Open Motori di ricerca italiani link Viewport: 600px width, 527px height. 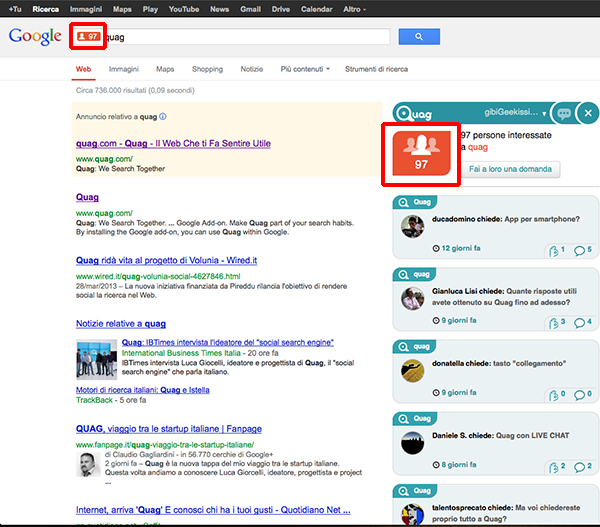point(143,390)
